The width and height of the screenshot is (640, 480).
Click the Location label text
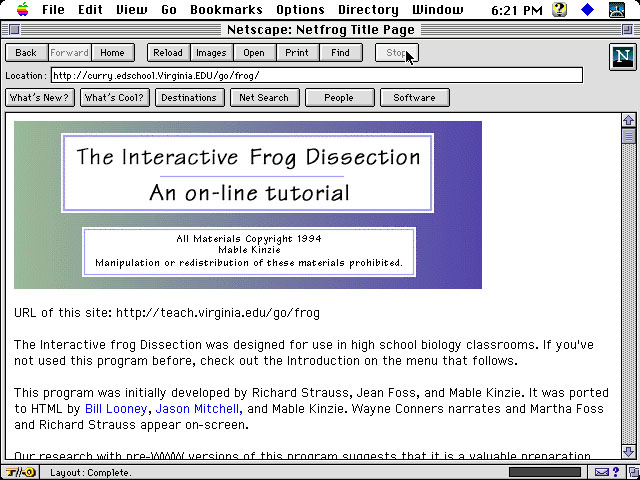tap(25, 76)
